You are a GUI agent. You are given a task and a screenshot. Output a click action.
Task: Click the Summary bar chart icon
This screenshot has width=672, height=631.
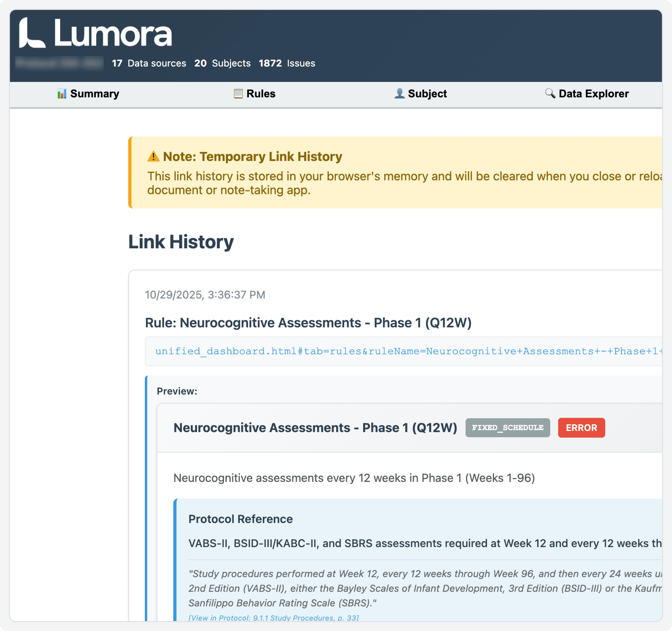coord(61,94)
